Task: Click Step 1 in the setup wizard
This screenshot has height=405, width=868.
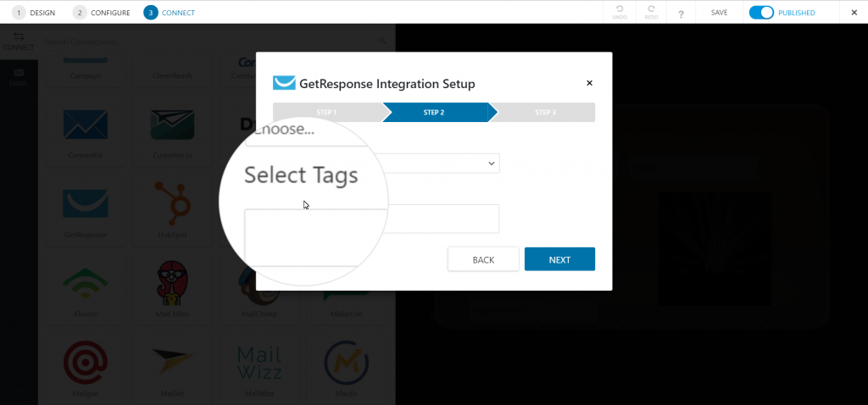Action: (x=326, y=113)
